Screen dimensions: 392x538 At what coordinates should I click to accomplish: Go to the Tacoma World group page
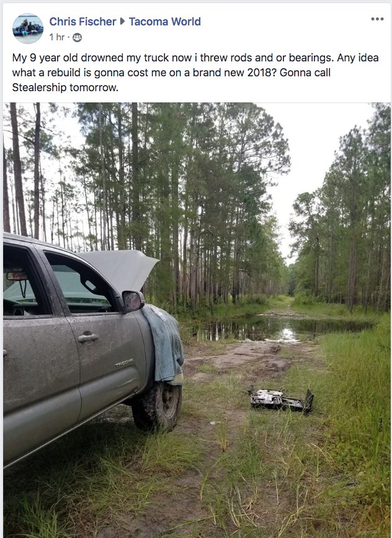click(164, 21)
